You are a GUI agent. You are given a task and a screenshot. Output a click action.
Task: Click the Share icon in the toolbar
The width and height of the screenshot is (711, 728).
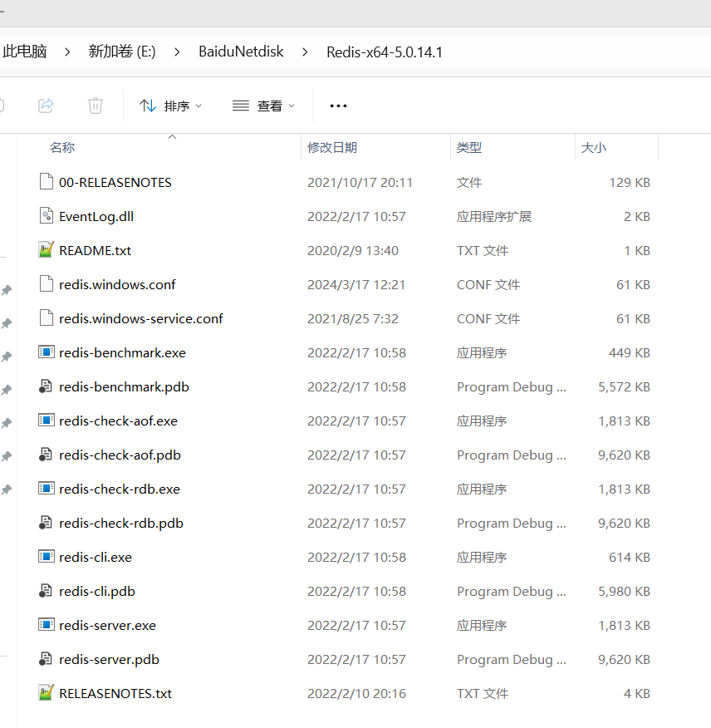click(x=46, y=106)
